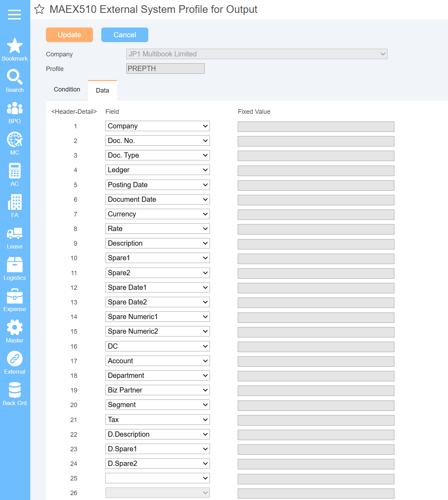This screenshot has height=500, width=448.
Task: Click the Update button
Action: tap(69, 35)
